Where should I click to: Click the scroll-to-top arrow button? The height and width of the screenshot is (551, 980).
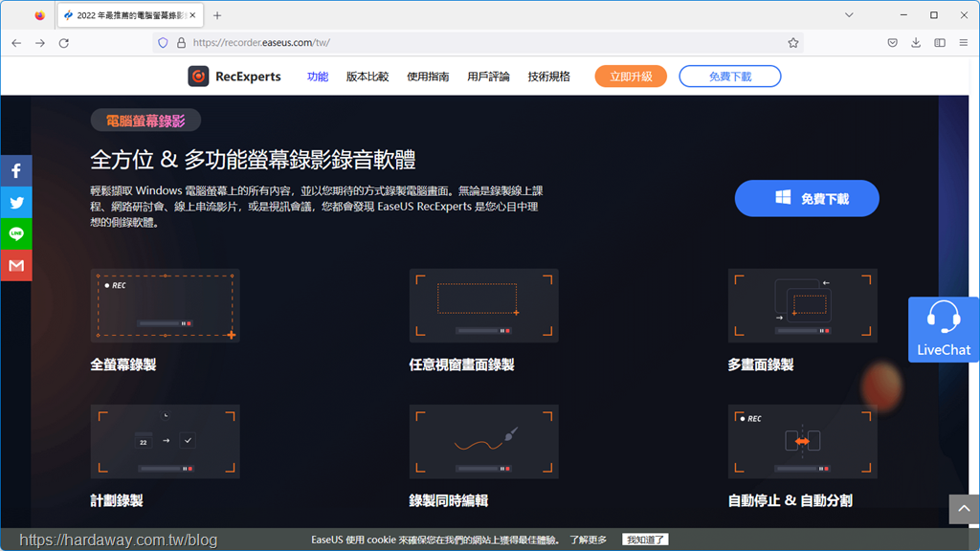tap(964, 509)
